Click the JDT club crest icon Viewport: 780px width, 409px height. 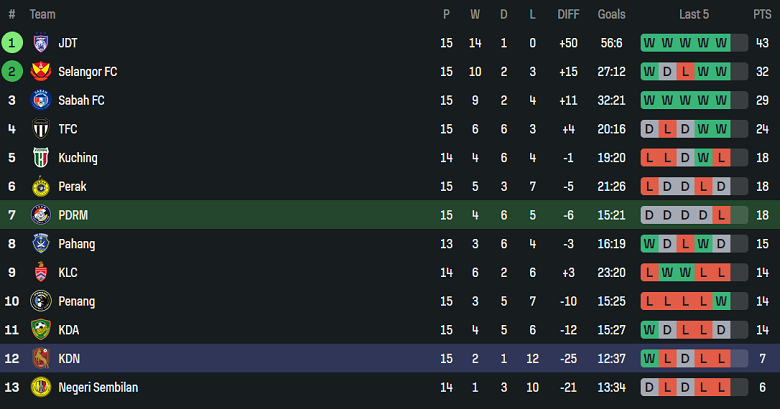point(41,43)
